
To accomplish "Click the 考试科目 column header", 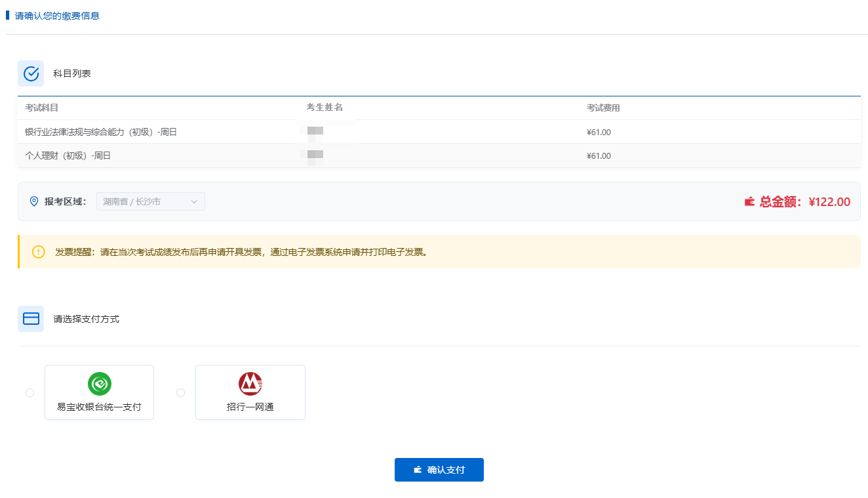I will click(42, 108).
